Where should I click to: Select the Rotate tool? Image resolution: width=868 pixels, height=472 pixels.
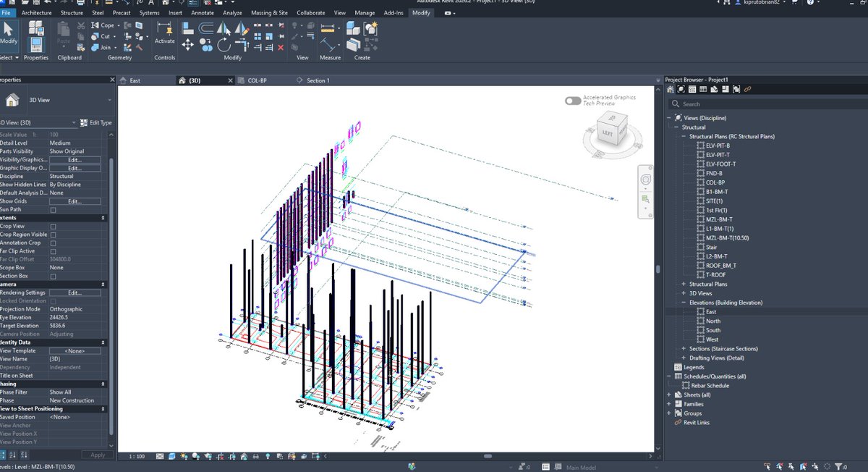[223, 45]
